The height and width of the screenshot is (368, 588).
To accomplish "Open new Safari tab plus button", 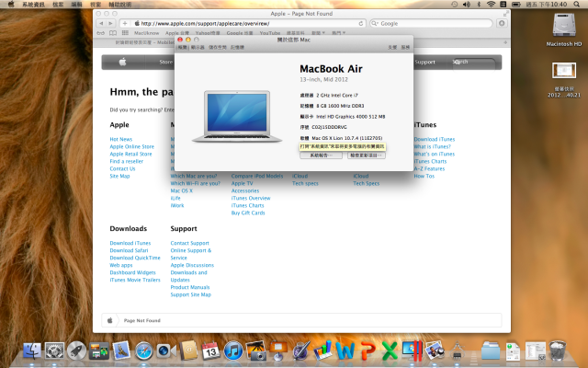I will (x=505, y=42).
